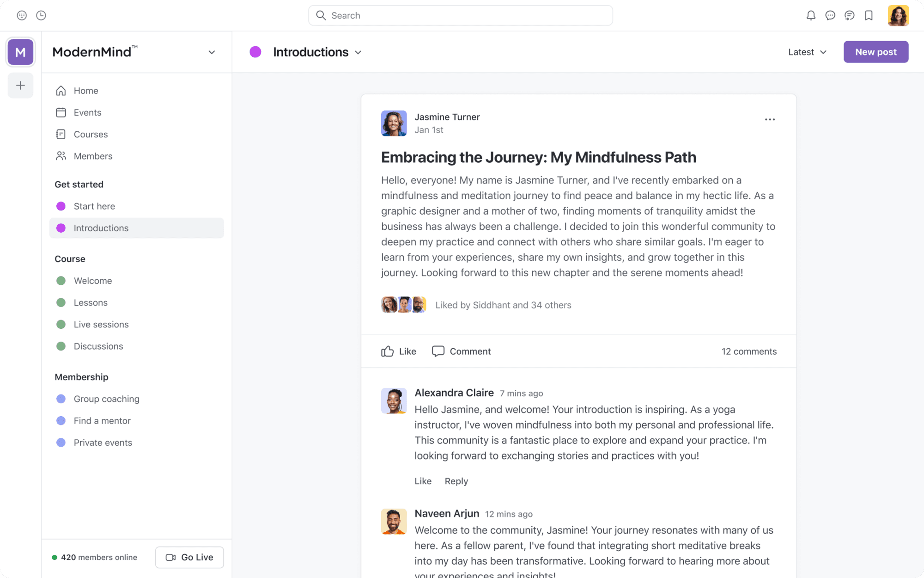Click the Reply link on Alexandra Claire's comment
This screenshot has width=924, height=578.
(456, 481)
